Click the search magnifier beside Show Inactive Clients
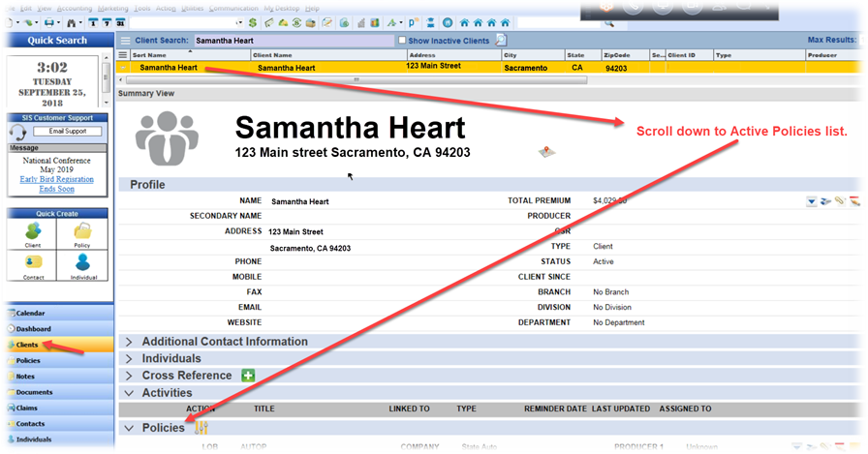Viewport: 868px width, 454px height. [x=501, y=41]
